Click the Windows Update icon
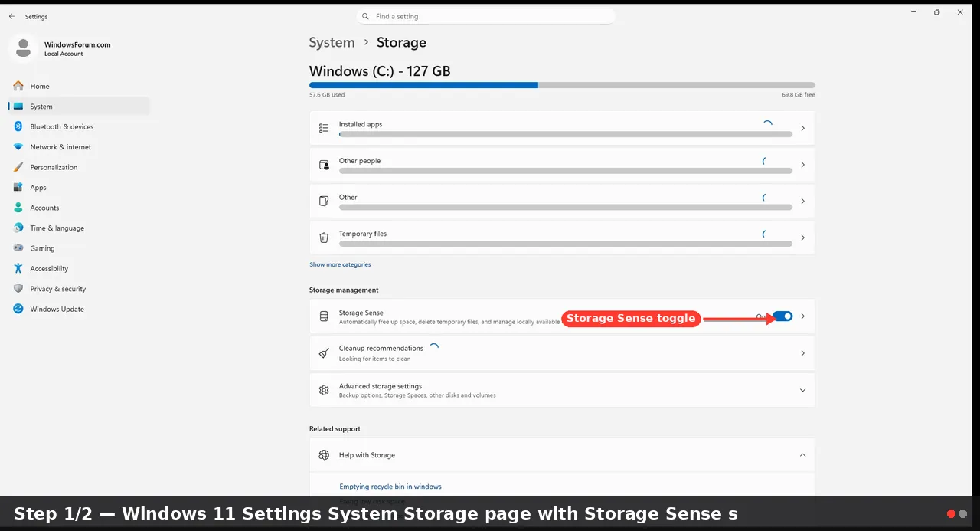Image resolution: width=980 pixels, height=531 pixels. tap(18, 310)
